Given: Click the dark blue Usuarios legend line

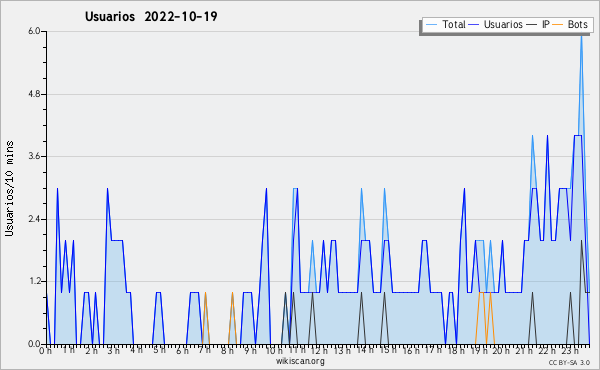Looking at the screenshot, I should point(474,25).
